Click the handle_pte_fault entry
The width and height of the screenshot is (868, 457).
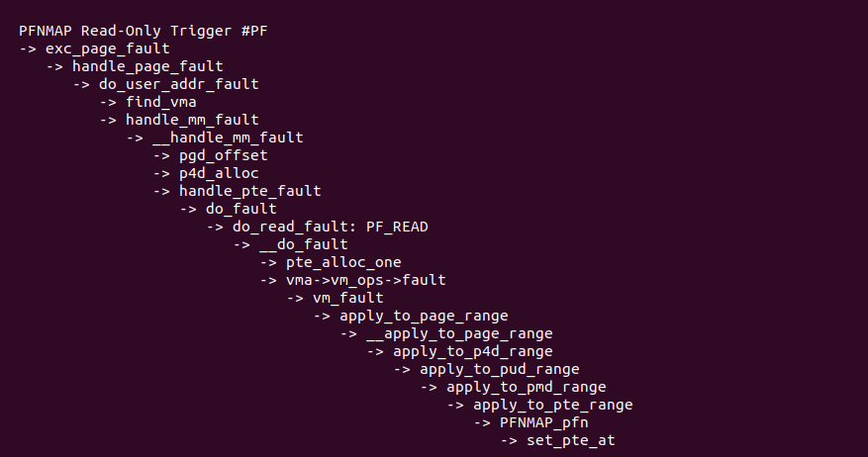249,191
